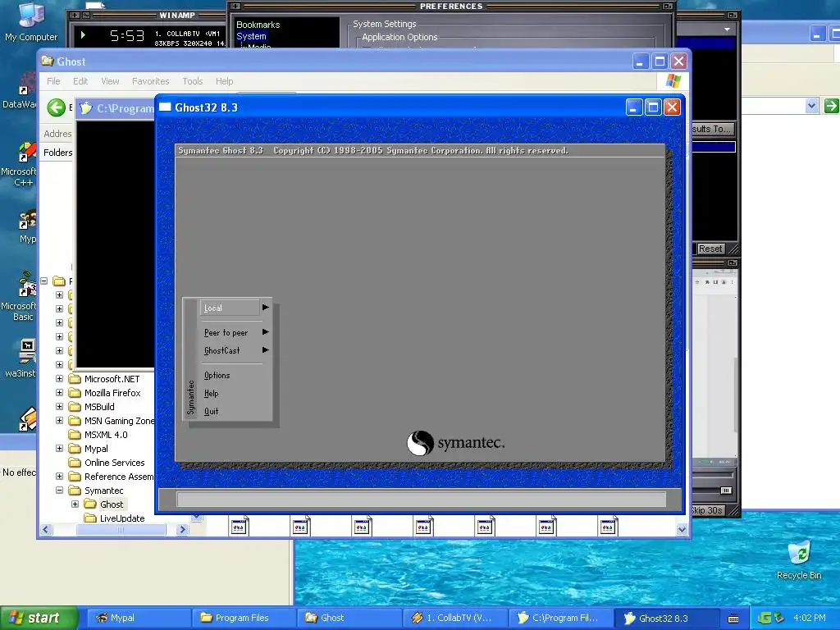This screenshot has height=630, width=840.
Task: Click the Reset button in background panel
Action: [710, 249]
